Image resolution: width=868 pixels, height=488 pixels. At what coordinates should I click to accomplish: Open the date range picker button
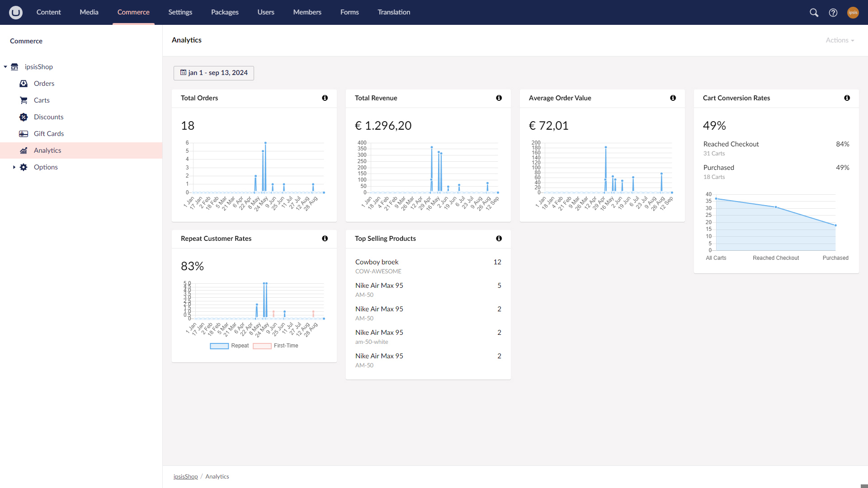[214, 73]
